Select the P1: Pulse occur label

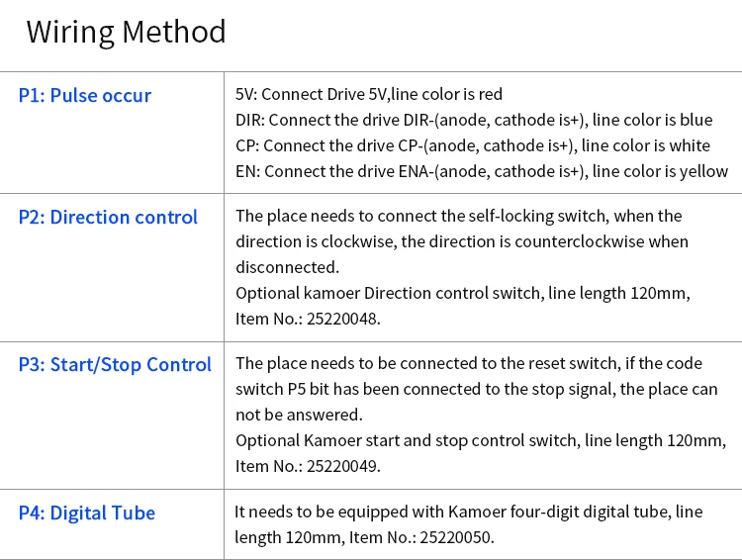tap(85, 95)
